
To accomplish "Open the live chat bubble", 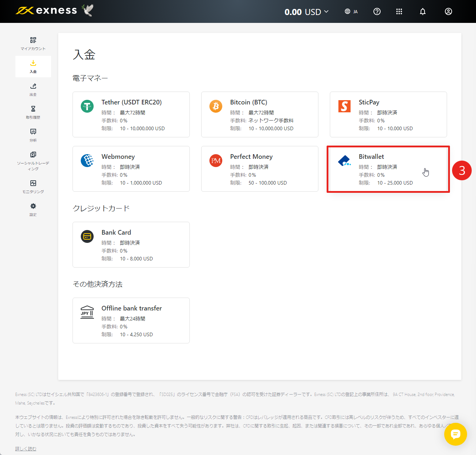I will 456,434.
